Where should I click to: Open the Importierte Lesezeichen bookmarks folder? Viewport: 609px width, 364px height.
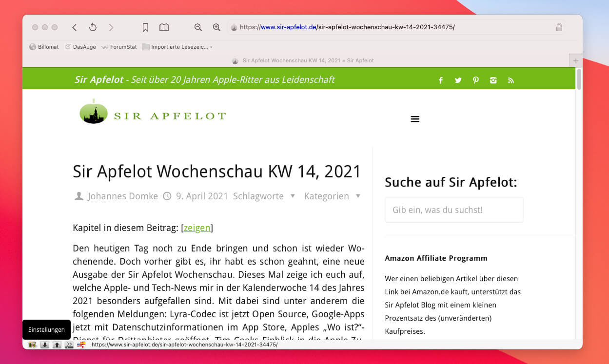(x=177, y=47)
